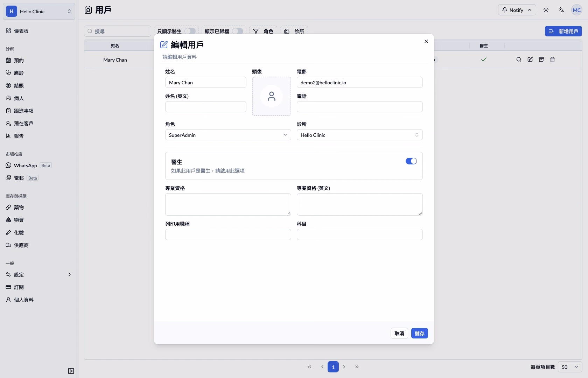Click the trash delete icon in Mary Chan row
This screenshot has height=378, width=588.
(553, 59)
